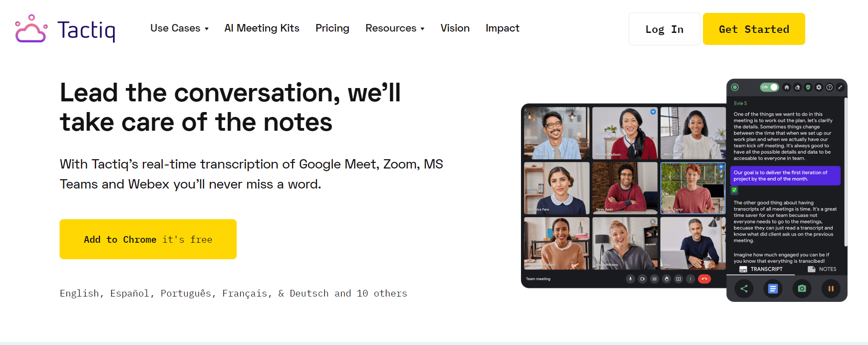The image size is (868, 345).
Task: Click Tarek Ayad's video tile
Action: 625,188
